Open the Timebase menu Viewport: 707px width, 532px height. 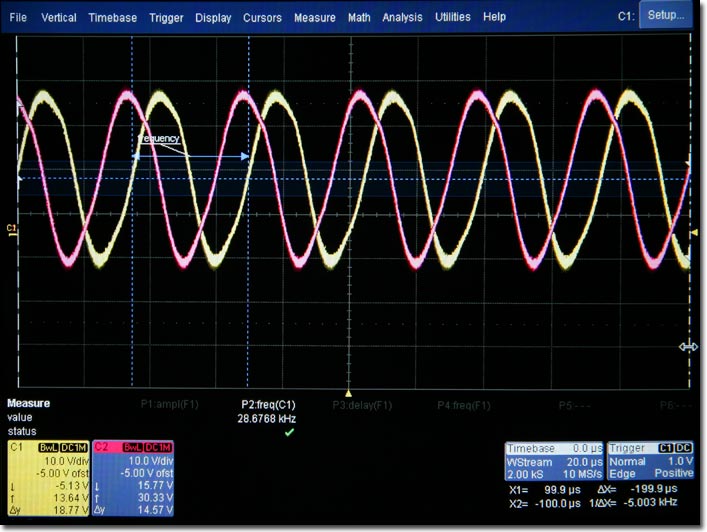[x=112, y=17]
